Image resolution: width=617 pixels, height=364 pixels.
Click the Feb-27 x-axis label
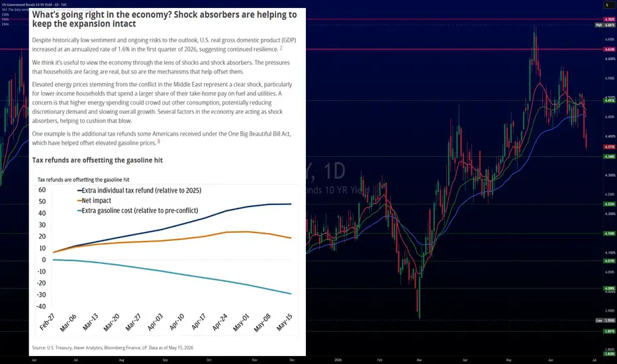pos(47,322)
